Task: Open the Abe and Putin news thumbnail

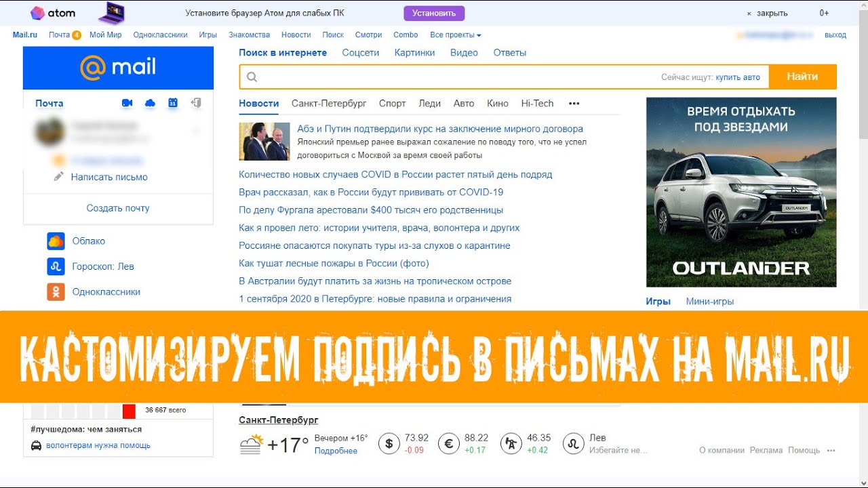Action: coord(264,141)
